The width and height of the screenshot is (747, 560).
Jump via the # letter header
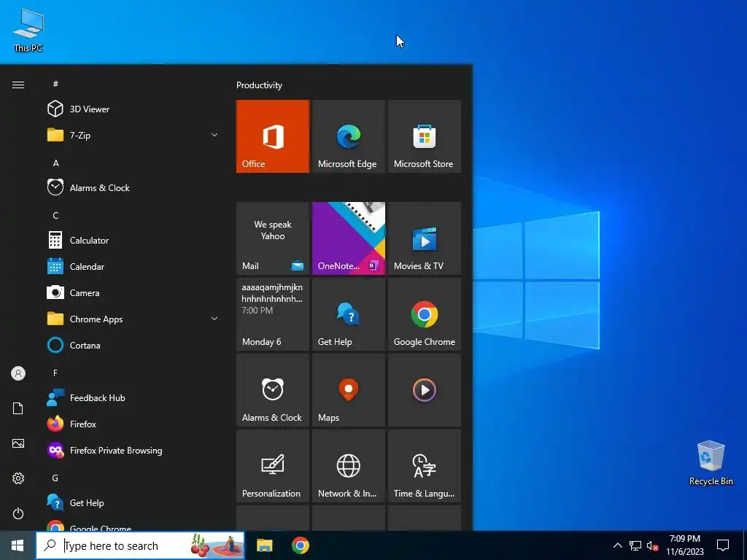click(x=55, y=84)
